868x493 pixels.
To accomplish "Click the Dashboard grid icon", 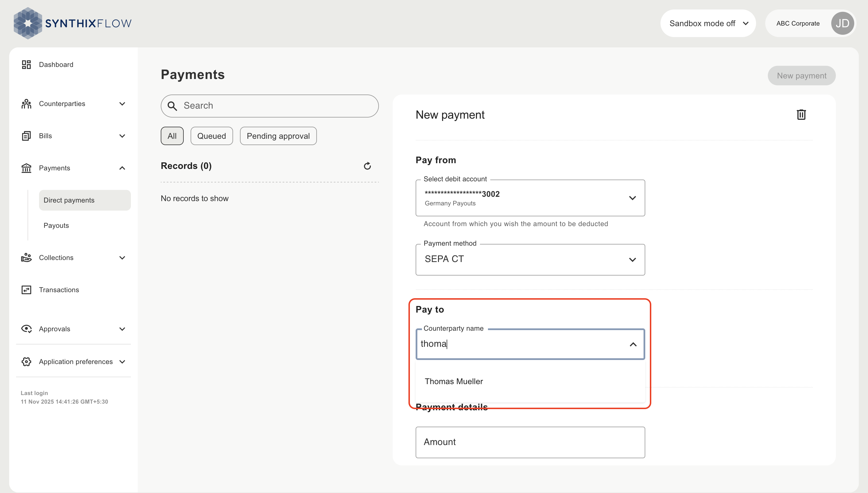I will click(26, 64).
